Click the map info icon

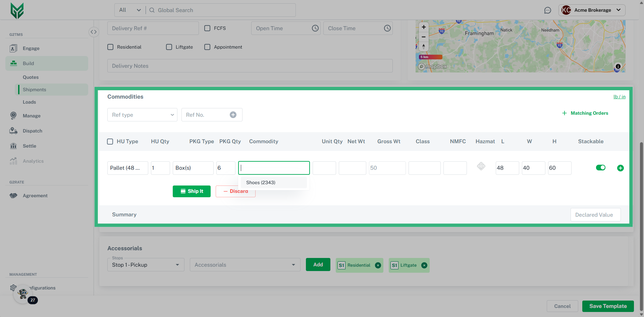click(618, 66)
